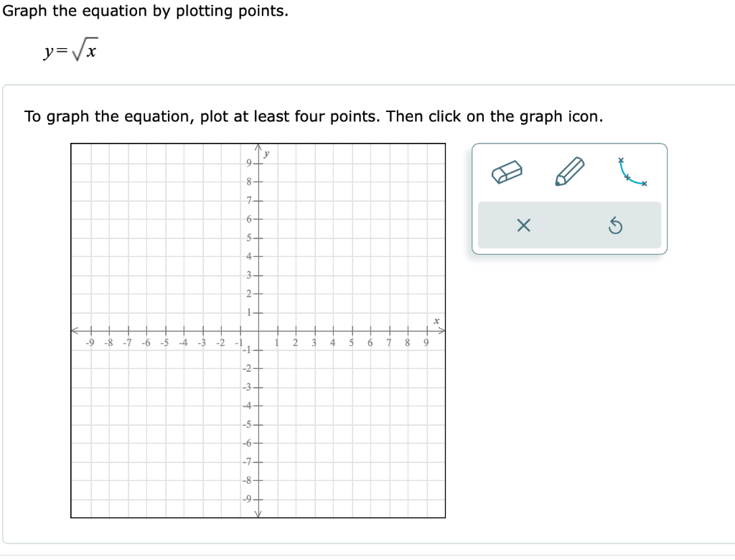The image size is (735, 560).
Task: Plot a point at the origin
Action: click(258, 331)
